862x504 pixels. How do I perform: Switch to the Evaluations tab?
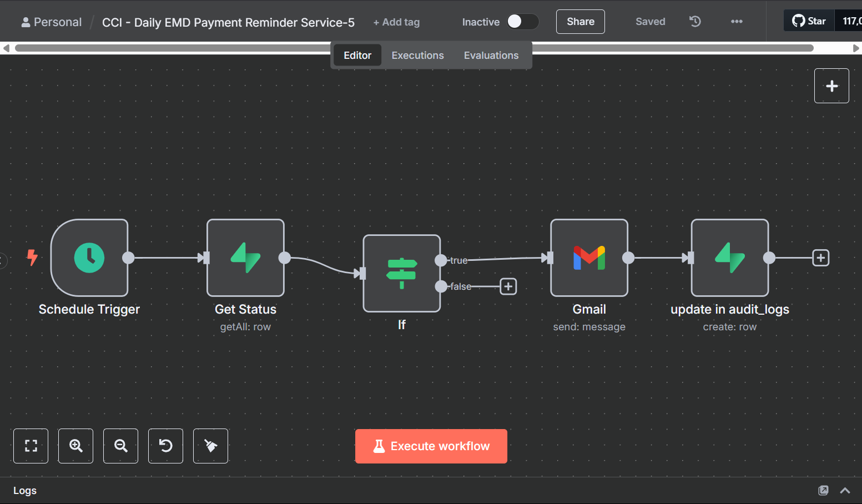point(491,56)
